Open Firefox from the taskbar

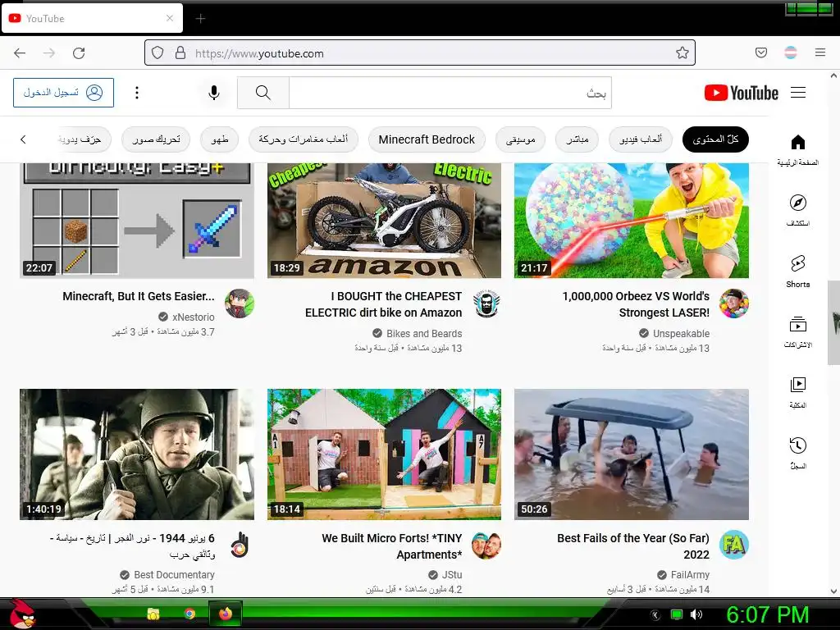[225, 614]
